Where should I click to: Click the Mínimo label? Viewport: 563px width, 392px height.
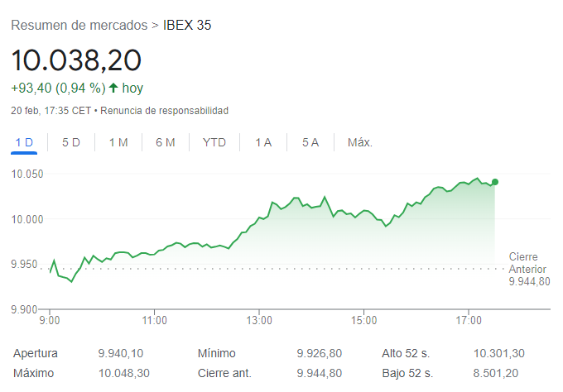(217, 354)
